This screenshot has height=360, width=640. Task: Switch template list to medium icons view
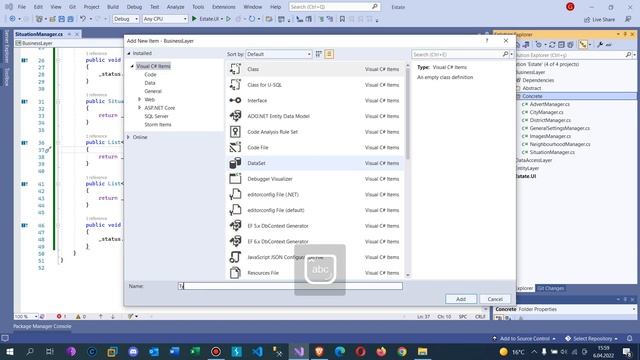click(329, 54)
